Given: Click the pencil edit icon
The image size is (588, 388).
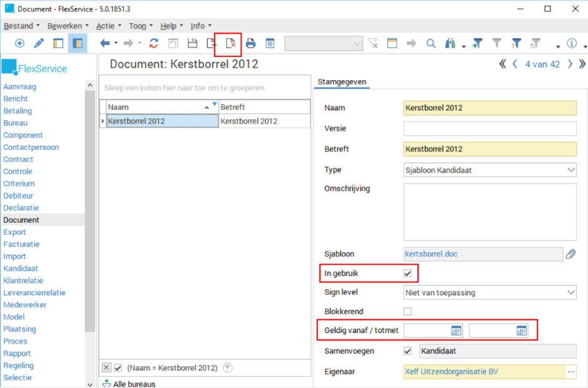Looking at the screenshot, I should coord(39,43).
